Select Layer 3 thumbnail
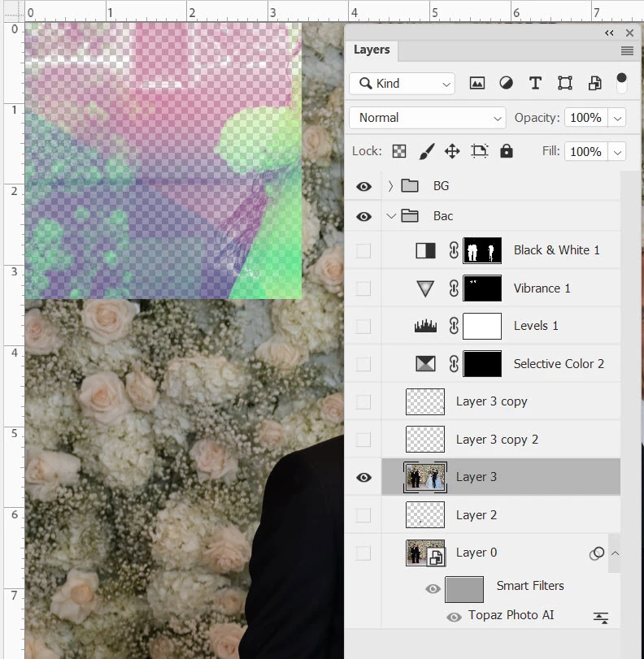 coord(424,477)
